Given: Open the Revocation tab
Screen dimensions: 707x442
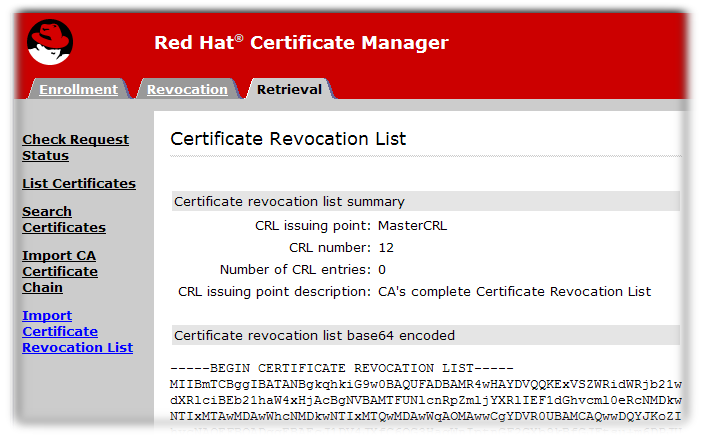Looking at the screenshot, I should [187, 90].
